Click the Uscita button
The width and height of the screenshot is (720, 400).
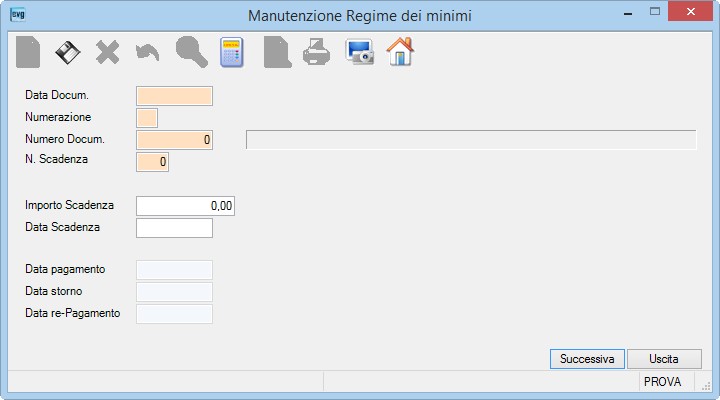[x=664, y=359]
